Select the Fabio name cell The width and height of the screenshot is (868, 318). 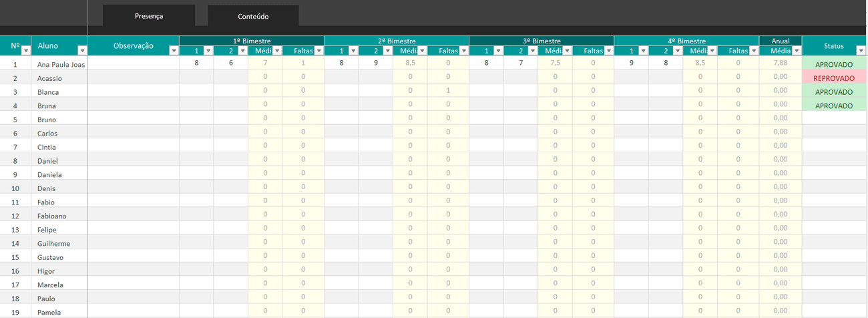pyautogui.click(x=59, y=202)
